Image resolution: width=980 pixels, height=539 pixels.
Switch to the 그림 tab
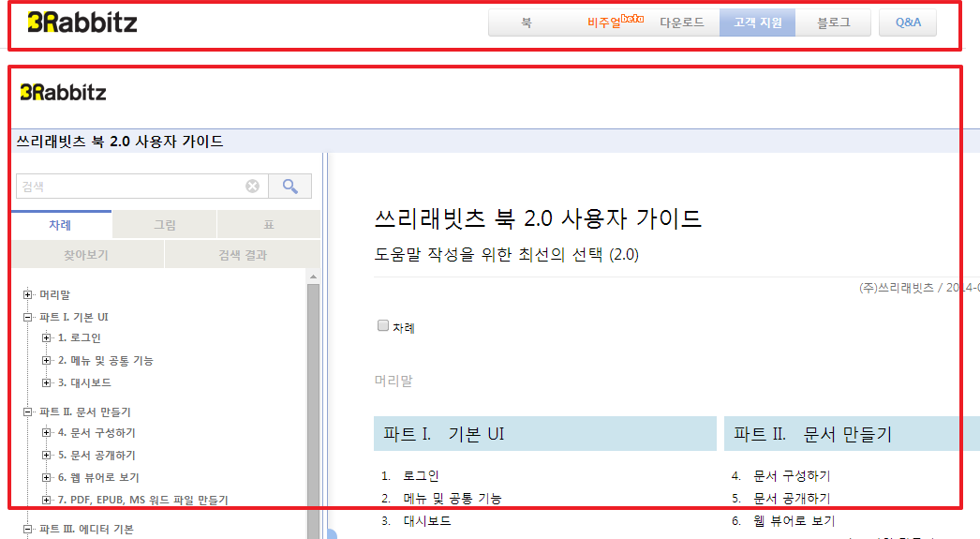point(165,224)
